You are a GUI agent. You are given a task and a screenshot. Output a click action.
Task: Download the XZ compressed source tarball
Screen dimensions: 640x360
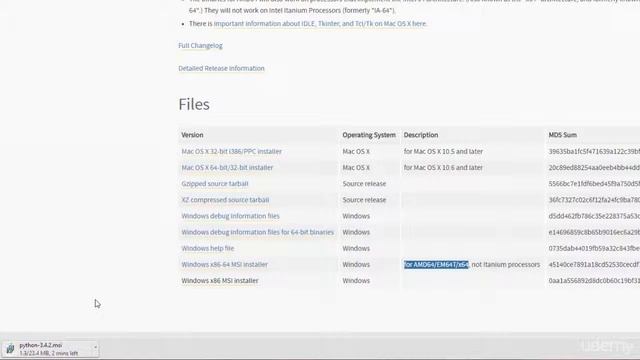point(225,200)
